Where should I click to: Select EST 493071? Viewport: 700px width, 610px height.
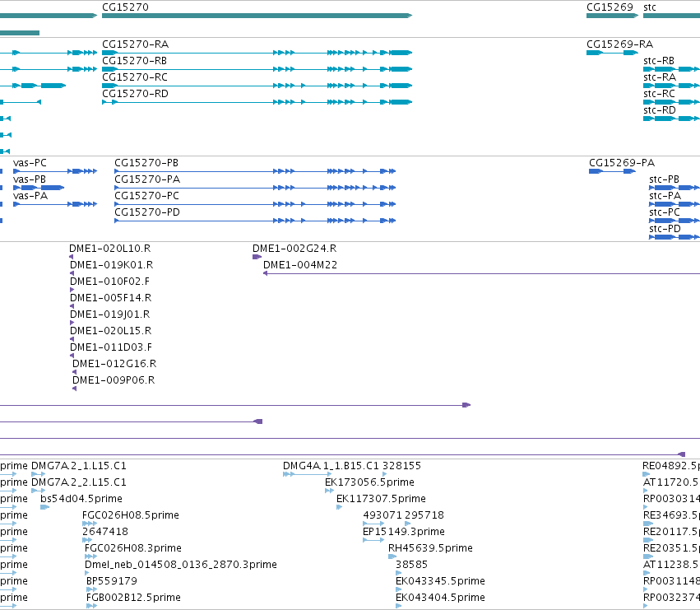point(373,524)
